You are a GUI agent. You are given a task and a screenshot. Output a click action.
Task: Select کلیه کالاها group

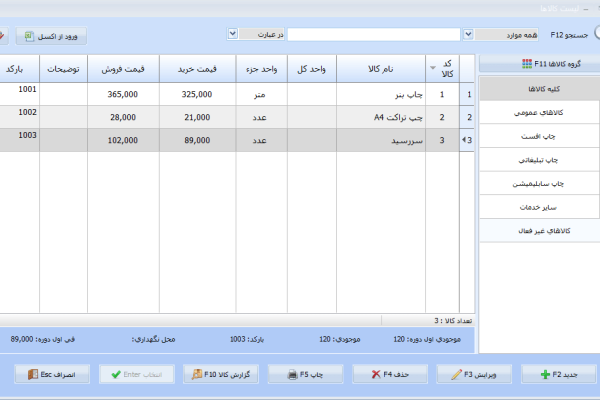[x=540, y=89]
